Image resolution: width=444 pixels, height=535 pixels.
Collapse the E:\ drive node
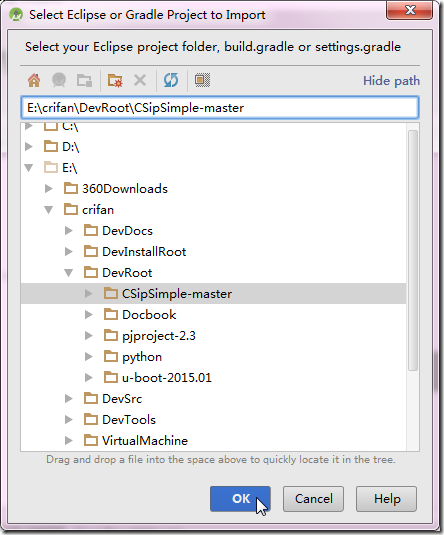coord(29,168)
